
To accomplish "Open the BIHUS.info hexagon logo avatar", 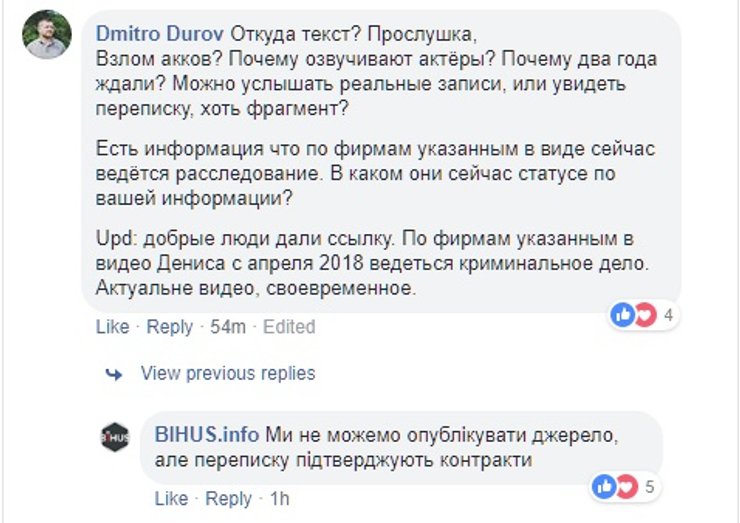I will (x=115, y=437).
